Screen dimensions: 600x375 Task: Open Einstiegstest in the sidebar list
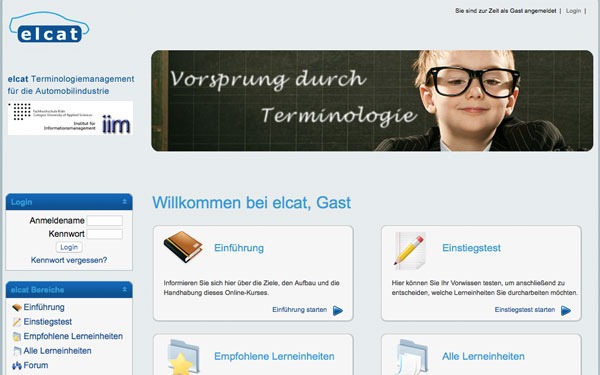[48, 322]
